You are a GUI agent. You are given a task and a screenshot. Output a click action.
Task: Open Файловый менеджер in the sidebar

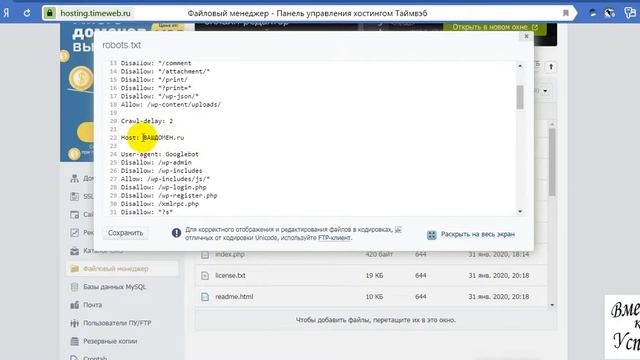[116, 269]
